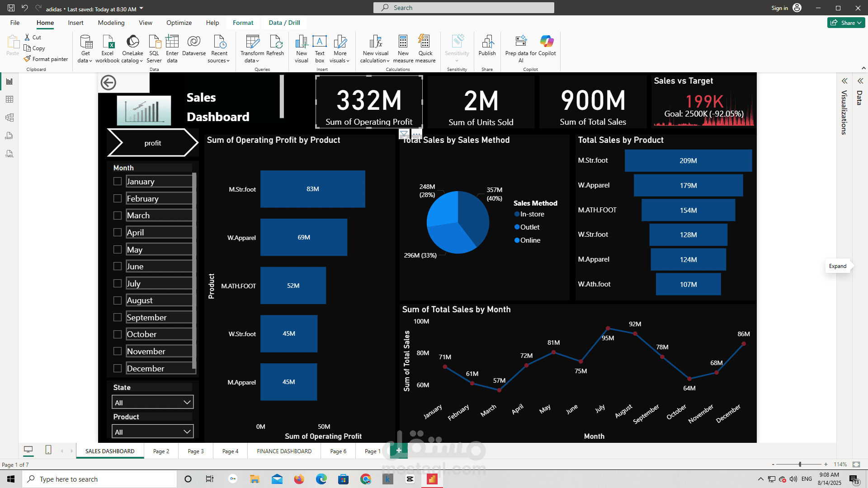Viewport: 868px width, 488px height.
Task: Open DAX query view in left sidebar
Action: tap(9, 136)
